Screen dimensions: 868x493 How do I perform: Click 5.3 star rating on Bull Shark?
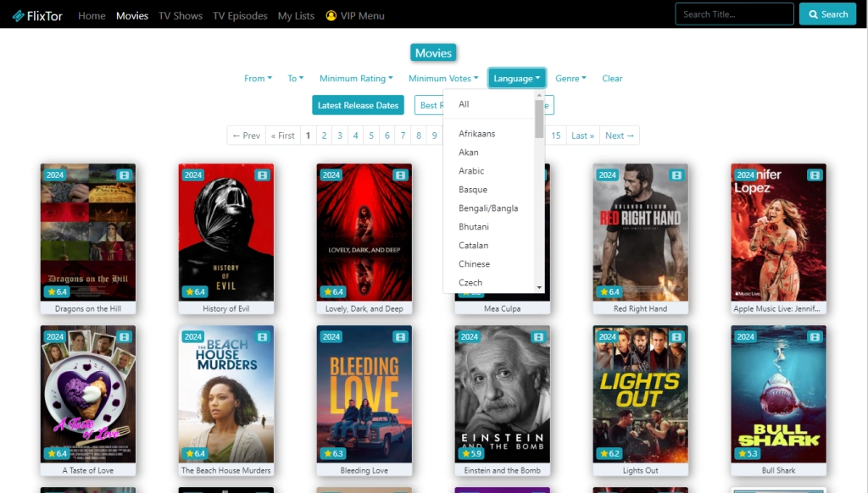(748, 453)
